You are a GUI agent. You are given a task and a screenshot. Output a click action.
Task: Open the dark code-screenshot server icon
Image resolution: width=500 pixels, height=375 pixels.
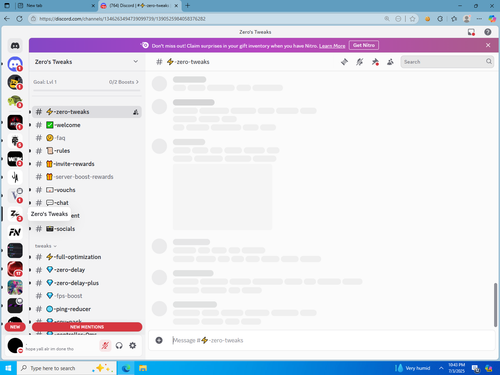tap(15, 250)
